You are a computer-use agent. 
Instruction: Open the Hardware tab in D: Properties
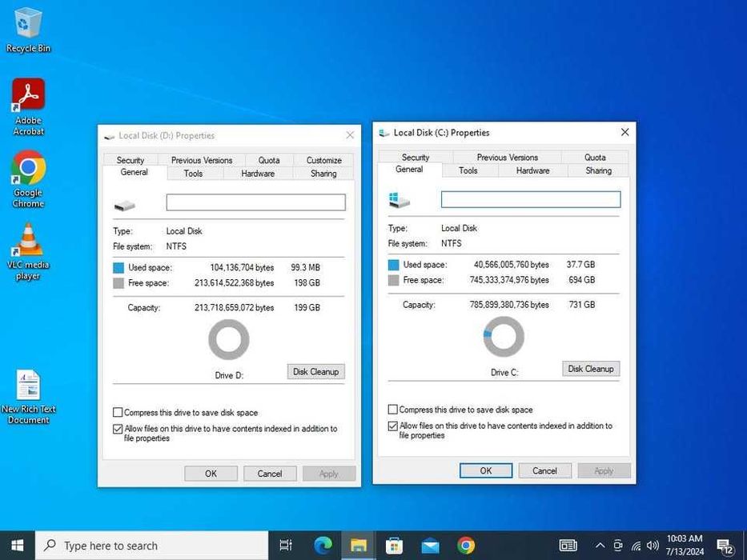258,174
